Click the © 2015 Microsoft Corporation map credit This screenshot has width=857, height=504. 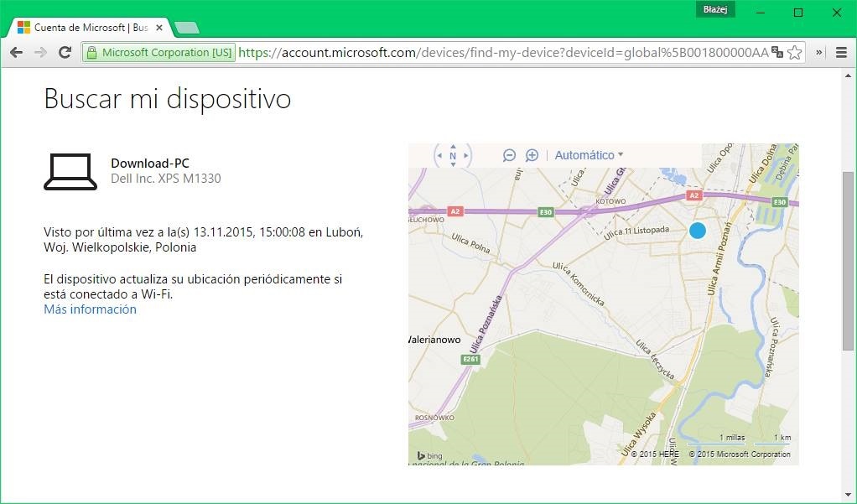tap(740, 454)
